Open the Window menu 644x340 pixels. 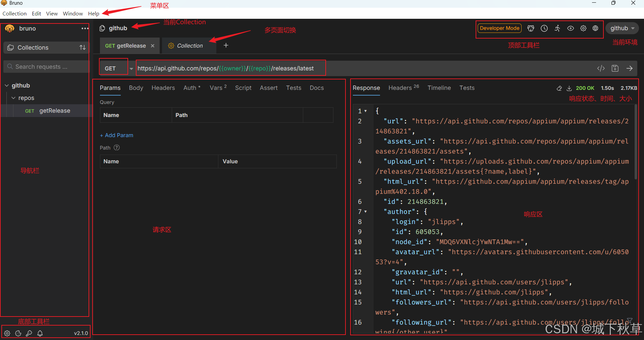click(x=73, y=13)
